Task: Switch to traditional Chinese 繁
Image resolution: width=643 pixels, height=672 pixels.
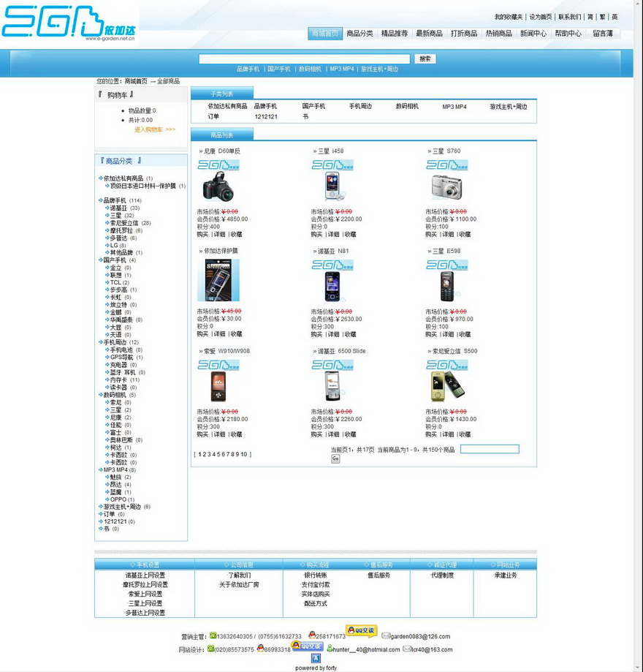Action: (x=602, y=17)
